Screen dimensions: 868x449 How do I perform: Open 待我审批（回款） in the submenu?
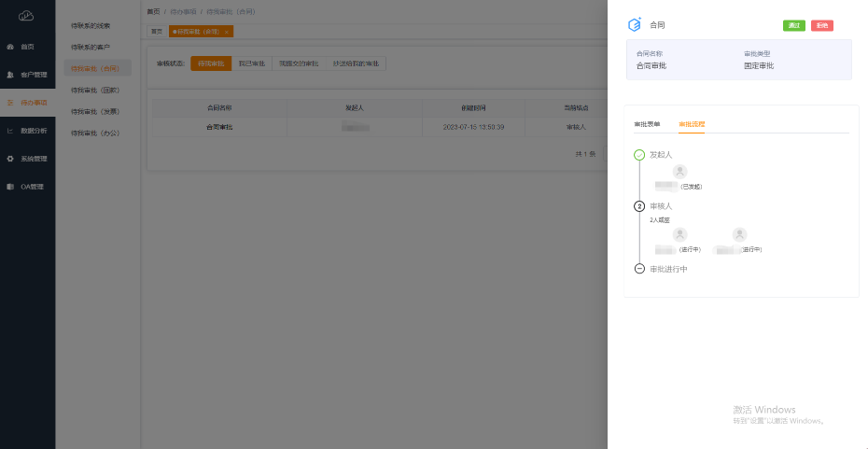coord(95,91)
